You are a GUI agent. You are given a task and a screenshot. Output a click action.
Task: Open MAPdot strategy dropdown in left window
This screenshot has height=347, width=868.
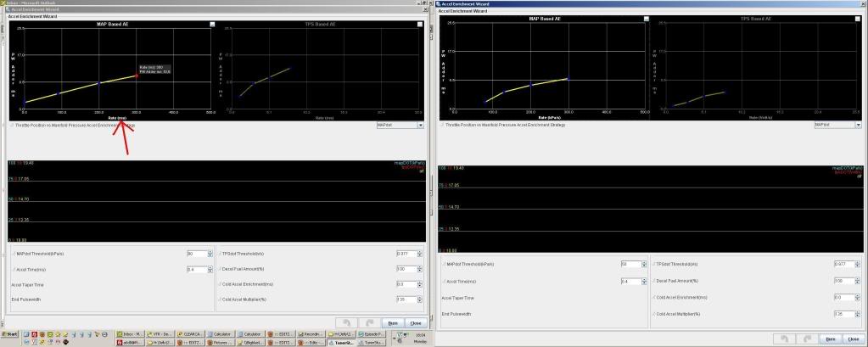coord(421,126)
